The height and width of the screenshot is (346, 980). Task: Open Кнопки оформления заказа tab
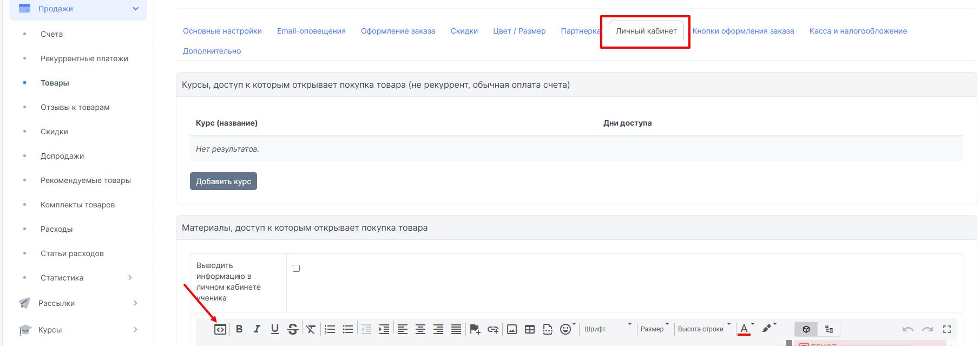pos(743,31)
